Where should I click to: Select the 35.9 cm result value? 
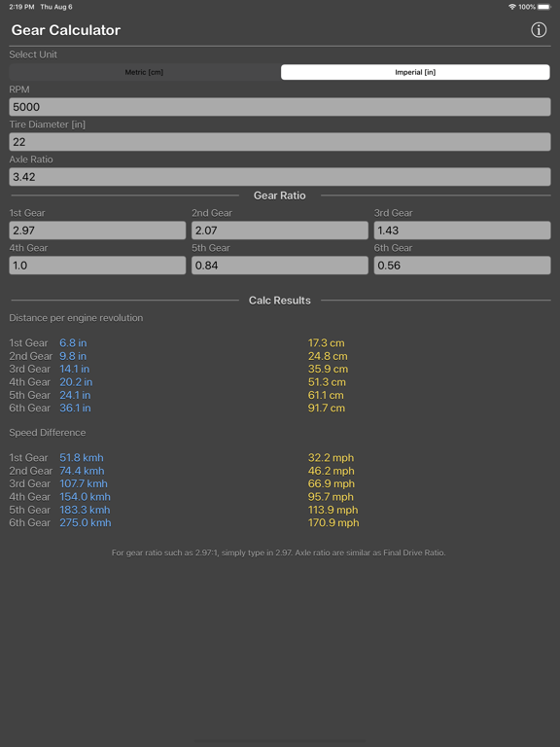328,369
